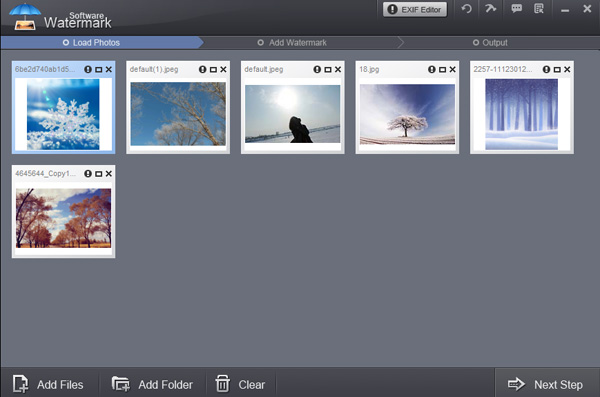Viewport: 600px width, 397px height.
Task: Select the blue forest thumbnail 2257-11123012
Action: click(522, 114)
